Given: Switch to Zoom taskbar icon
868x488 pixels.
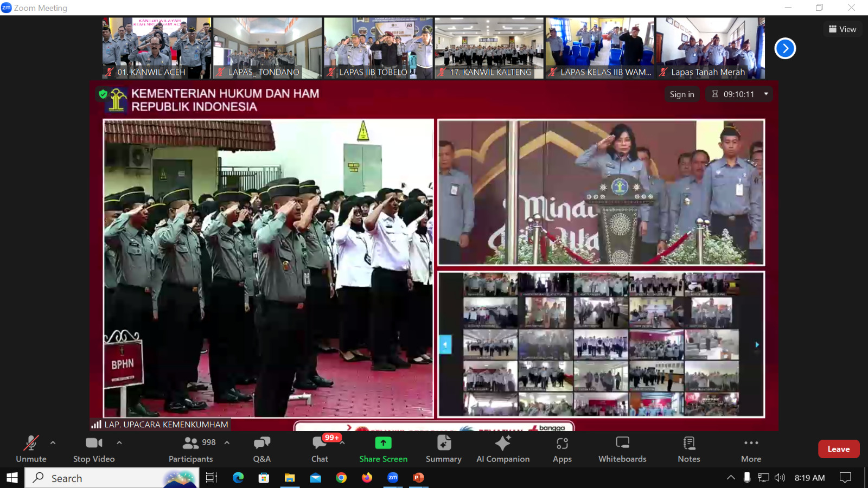Looking at the screenshot, I should pos(393,478).
